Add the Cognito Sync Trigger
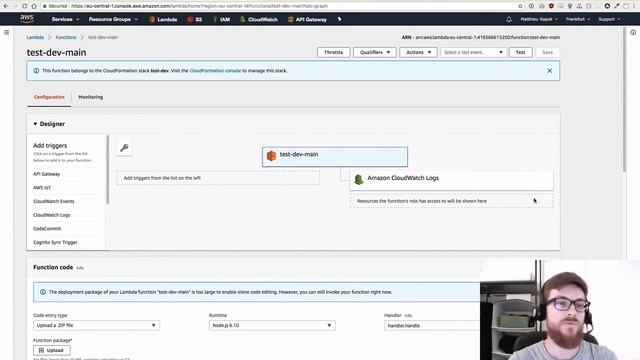Image resolution: width=640 pixels, height=360 pixels. tap(55, 242)
